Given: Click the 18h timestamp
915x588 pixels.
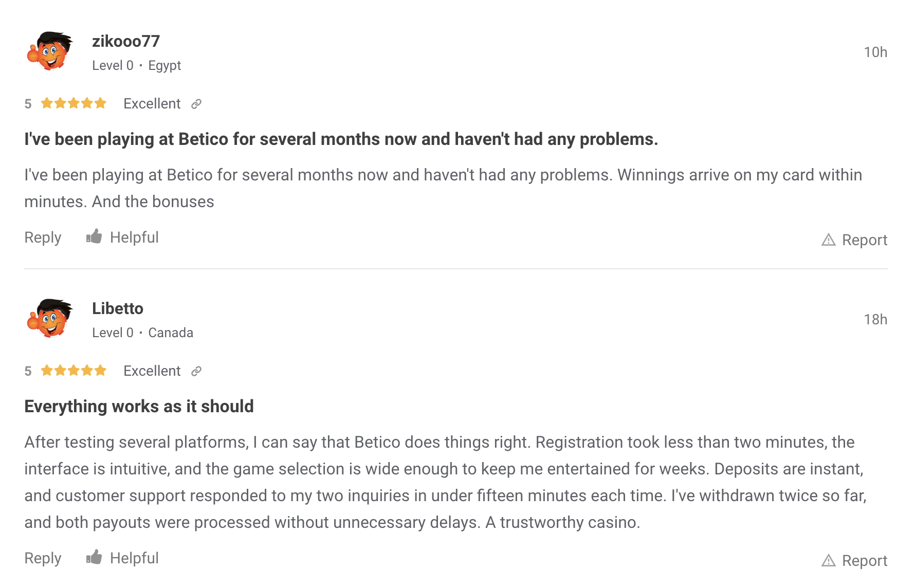Looking at the screenshot, I should pos(875,320).
